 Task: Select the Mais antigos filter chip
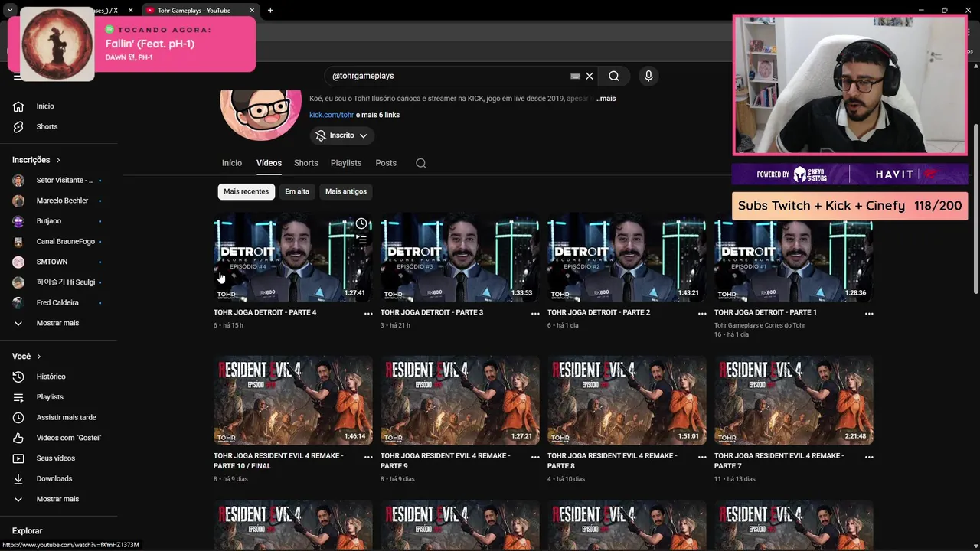click(346, 191)
